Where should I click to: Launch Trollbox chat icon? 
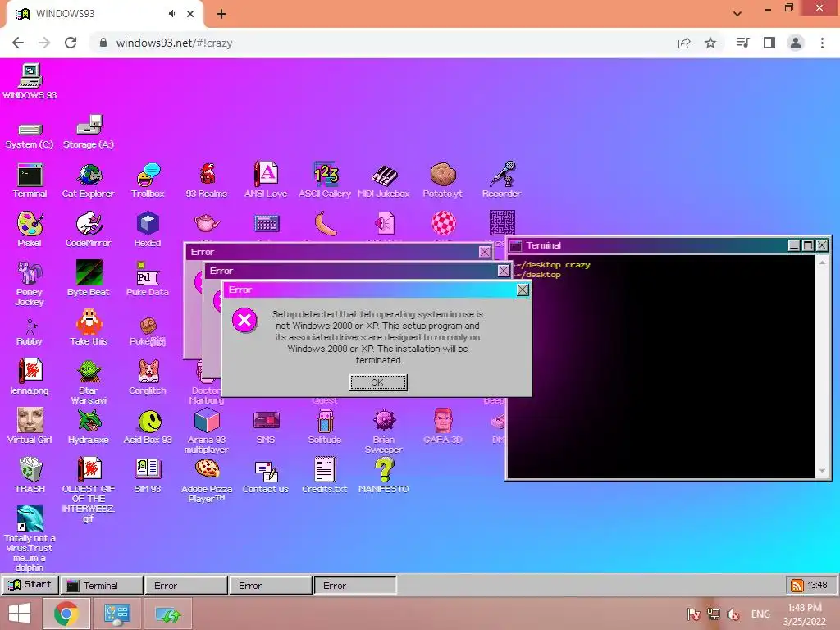point(148,180)
